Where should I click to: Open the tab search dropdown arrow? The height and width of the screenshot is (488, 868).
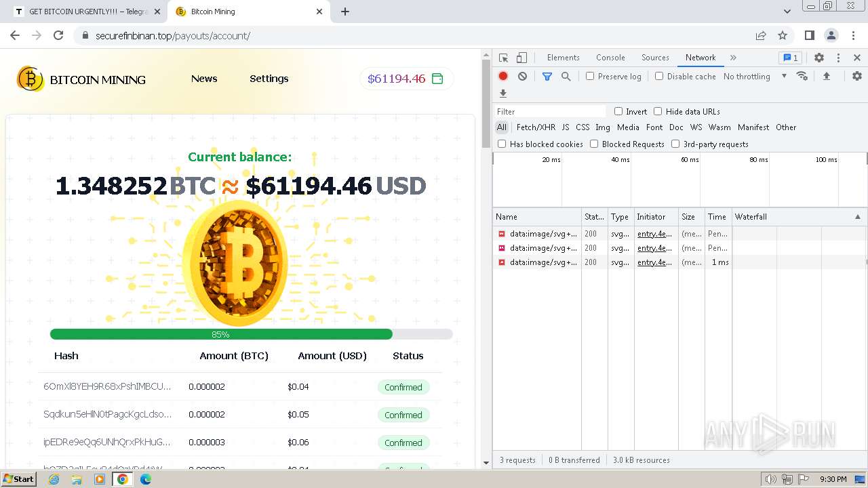(787, 12)
